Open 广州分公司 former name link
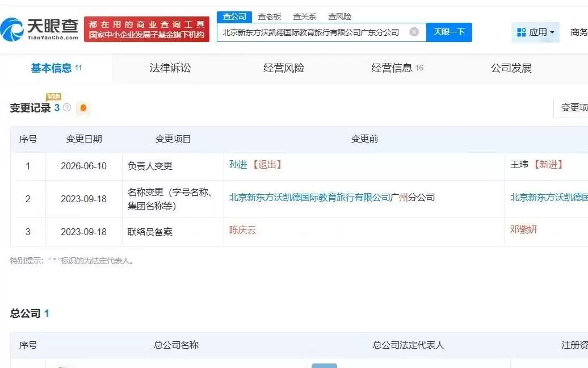588x368 pixels. click(332, 197)
